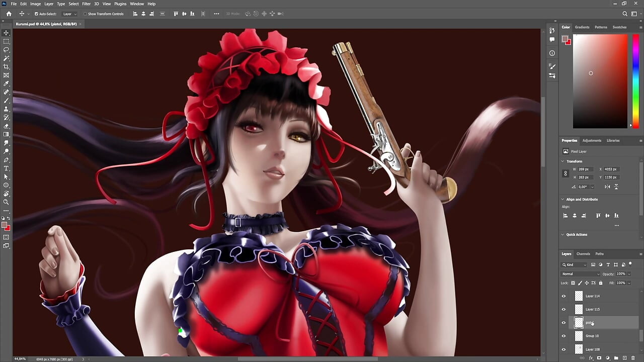Click the foreground color swatch in toolbox
The height and width of the screenshot is (362, 644).
click(x=4, y=225)
